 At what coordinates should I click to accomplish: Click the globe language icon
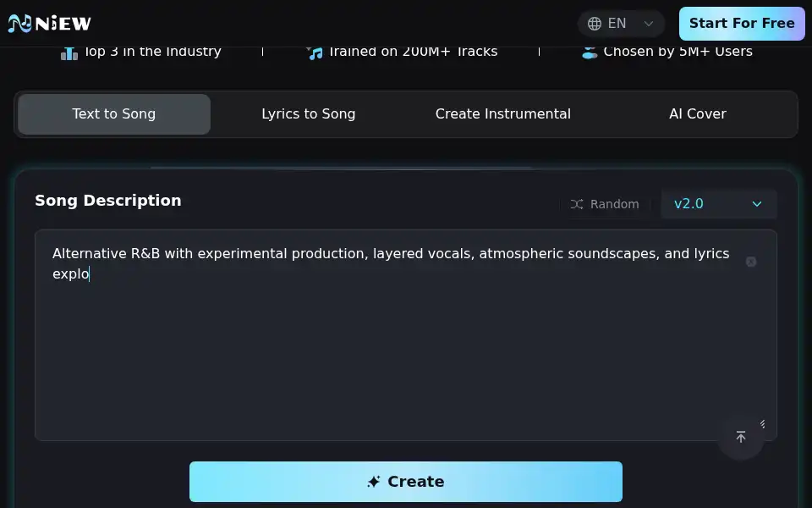point(595,24)
